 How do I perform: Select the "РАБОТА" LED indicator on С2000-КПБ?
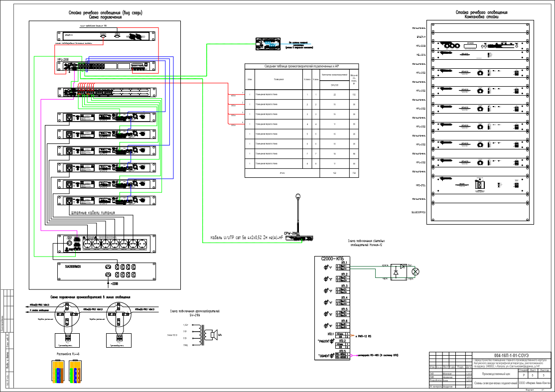pyautogui.click(x=332, y=341)
